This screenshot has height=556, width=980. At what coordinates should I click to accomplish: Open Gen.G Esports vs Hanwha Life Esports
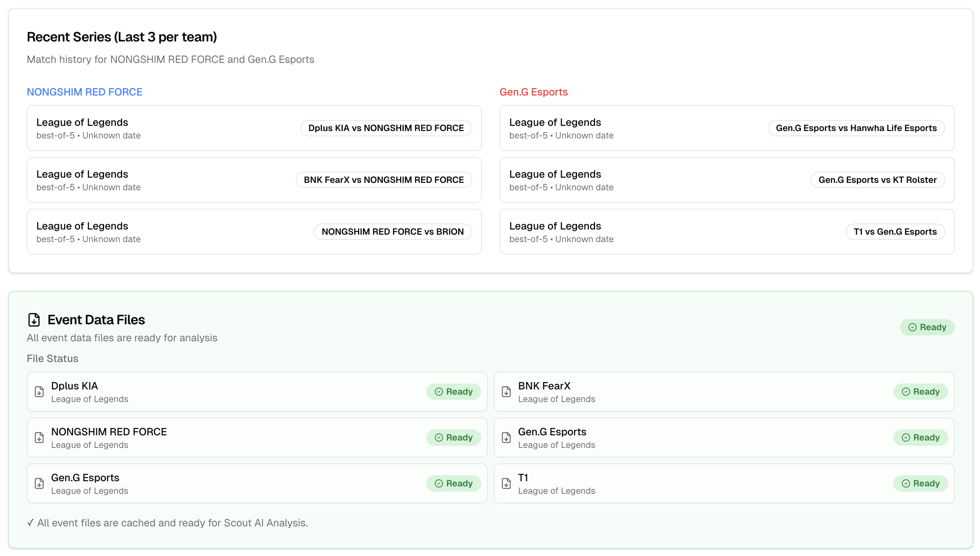[x=856, y=128]
